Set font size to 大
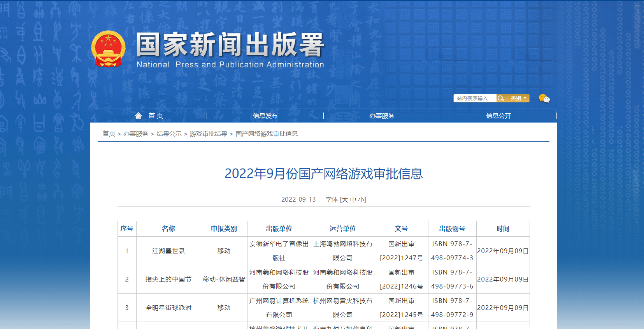This screenshot has width=644, height=329. tap(345, 200)
